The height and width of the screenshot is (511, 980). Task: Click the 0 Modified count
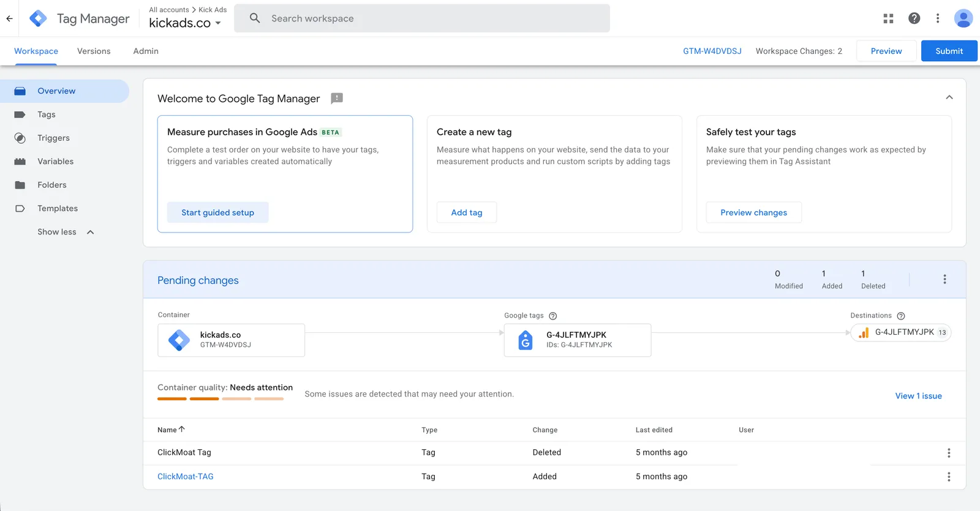789,279
